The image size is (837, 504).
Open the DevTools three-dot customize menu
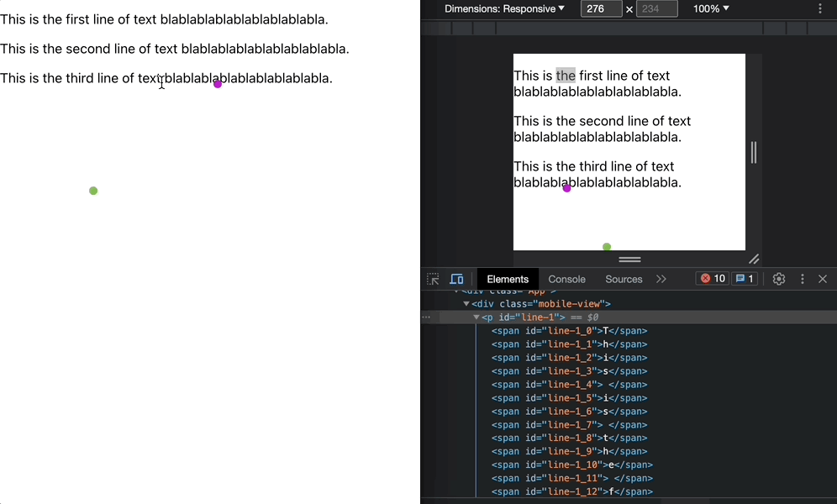[x=802, y=279]
